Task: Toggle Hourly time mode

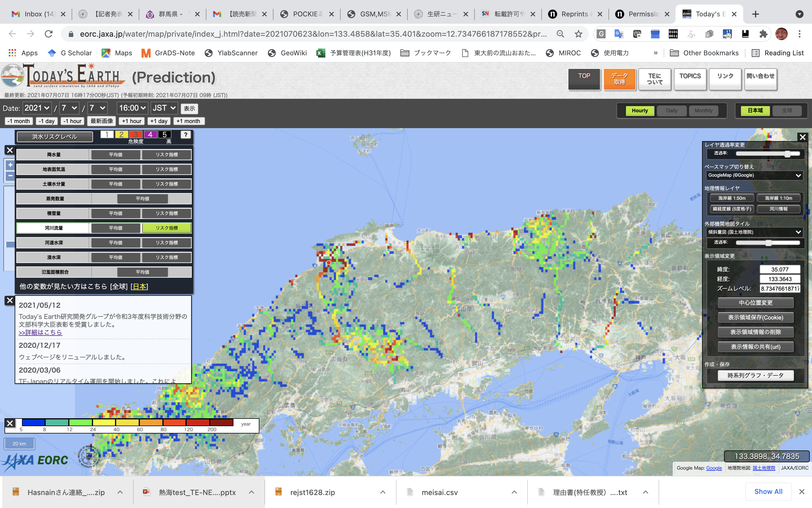Action: point(639,111)
